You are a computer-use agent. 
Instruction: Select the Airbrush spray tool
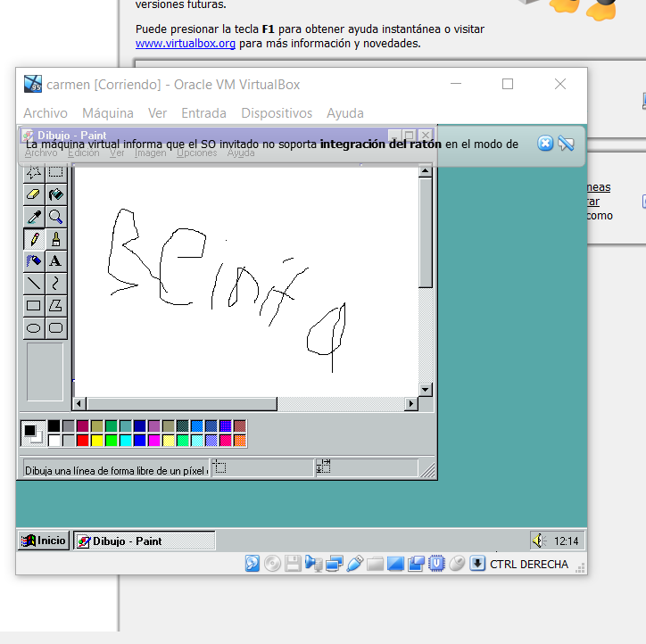34,260
